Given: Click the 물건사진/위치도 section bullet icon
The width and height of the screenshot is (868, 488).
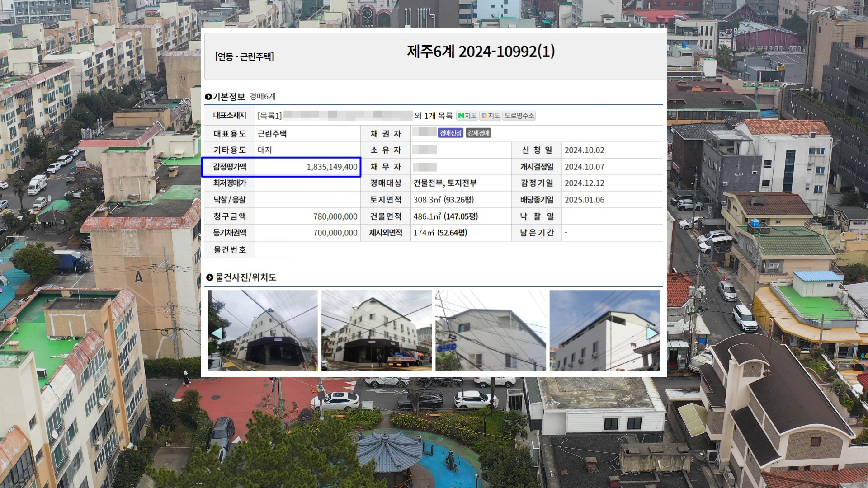Looking at the screenshot, I should click(209, 277).
